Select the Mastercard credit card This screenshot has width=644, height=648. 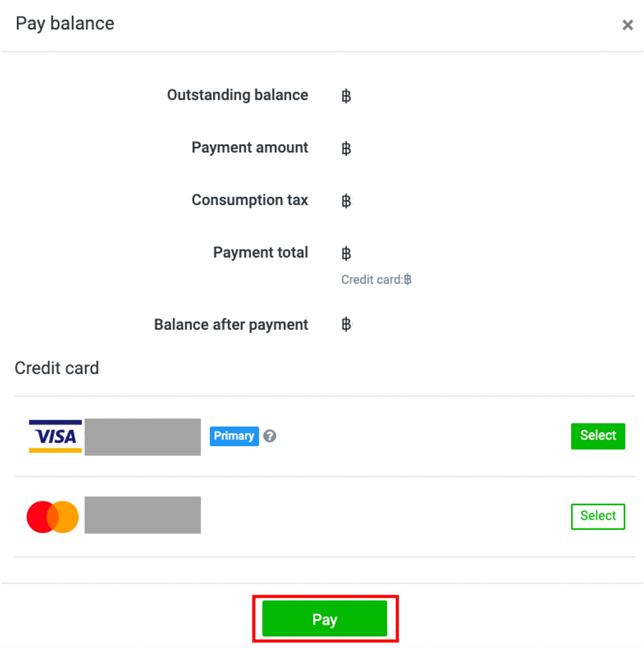(x=598, y=516)
